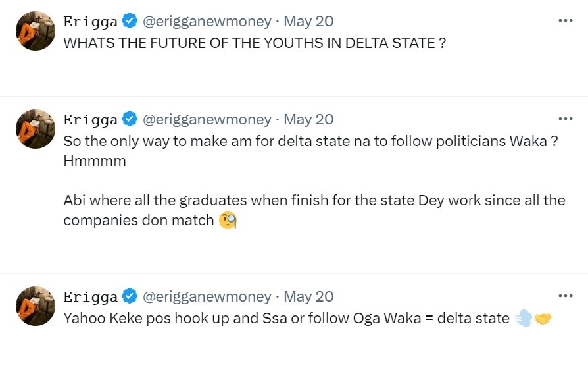The width and height of the screenshot is (588, 370).
Task: Click verified badge on the second tweet
Action: tap(130, 119)
